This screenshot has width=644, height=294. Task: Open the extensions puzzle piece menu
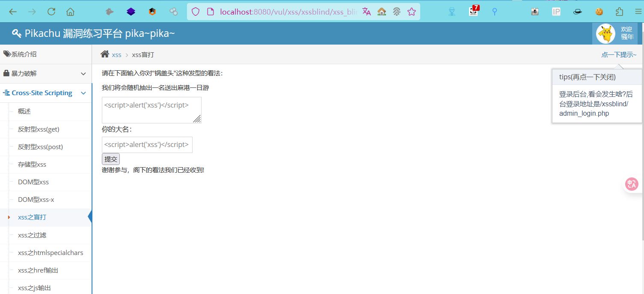click(619, 12)
